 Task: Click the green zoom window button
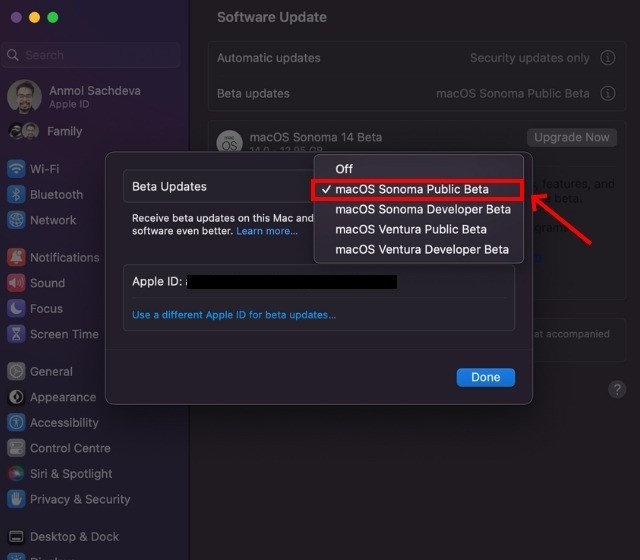click(53, 17)
